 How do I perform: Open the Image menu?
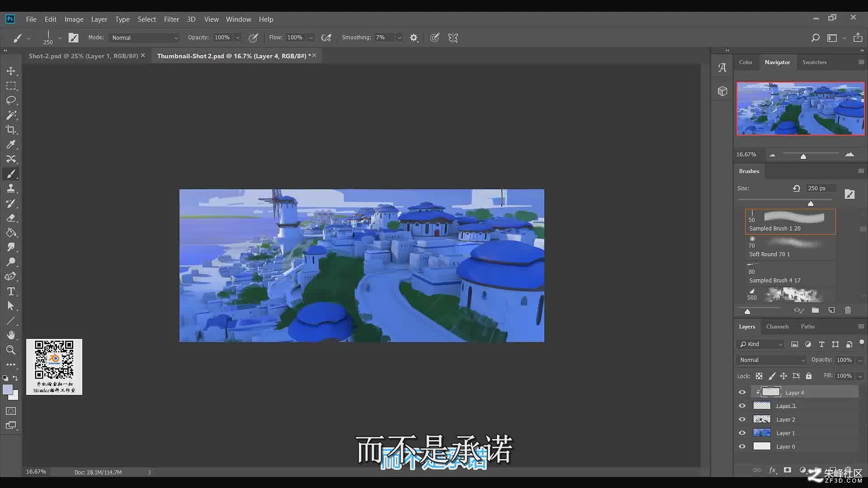point(74,19)
